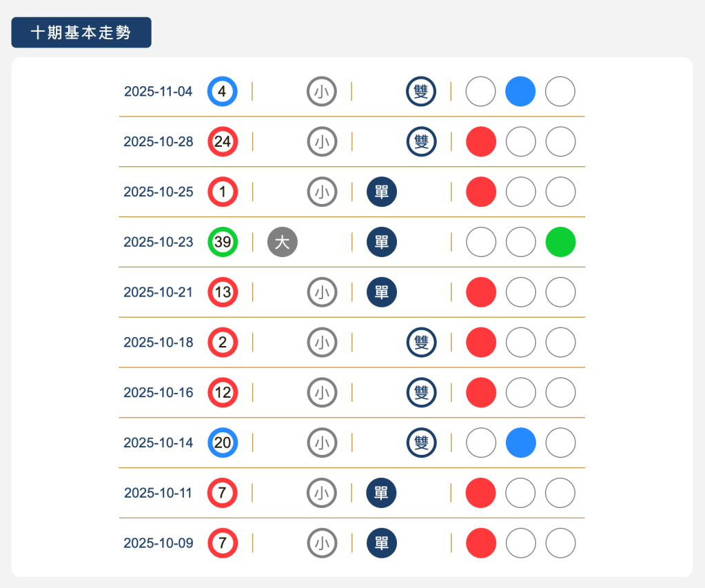Open the 十期基本走勢 tab header
Screen dimensions: 705x588
click(x=81, y=32)
